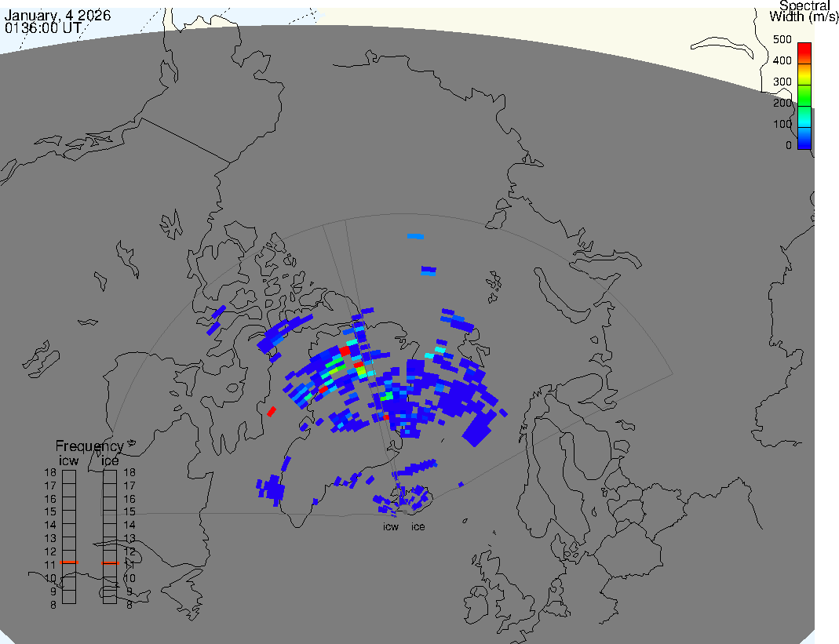Click the "icw" heading above the frequency bar
Image resolution: width=839 pixels, height=644 pixels.
click(x=68, y=460)
